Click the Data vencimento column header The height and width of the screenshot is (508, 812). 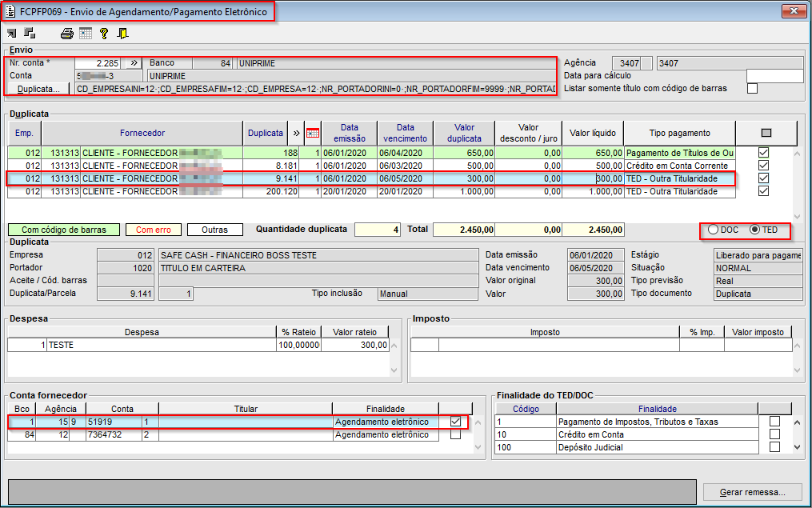tap(405, 133)
